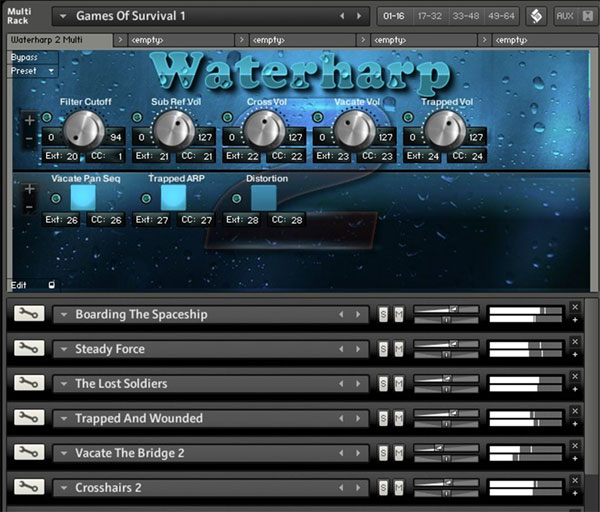This screenshot has height=512, width=600.
Task: Go to next preset for Steady Force
Action: point(359,349)
